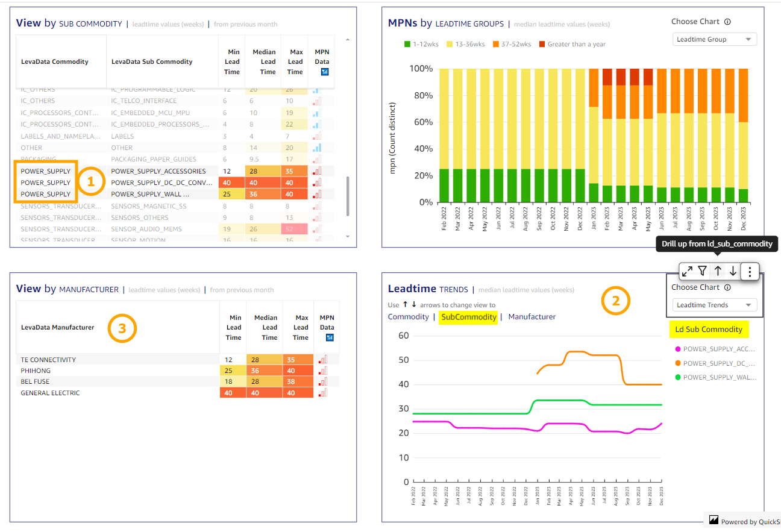Click MPN data bar icon for TE CONNECTIVITY row

tap(324, 360)
